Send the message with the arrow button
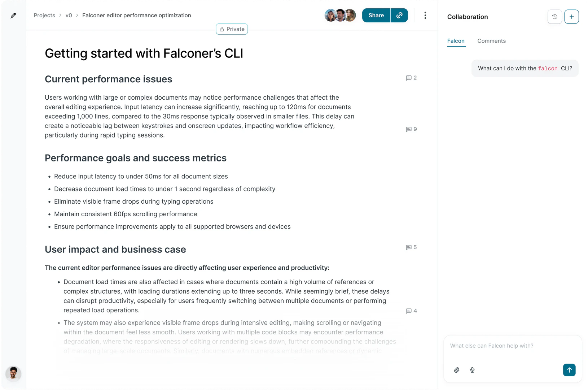Image resolution: width=588 pixels, height=390 pixels. 569,370
